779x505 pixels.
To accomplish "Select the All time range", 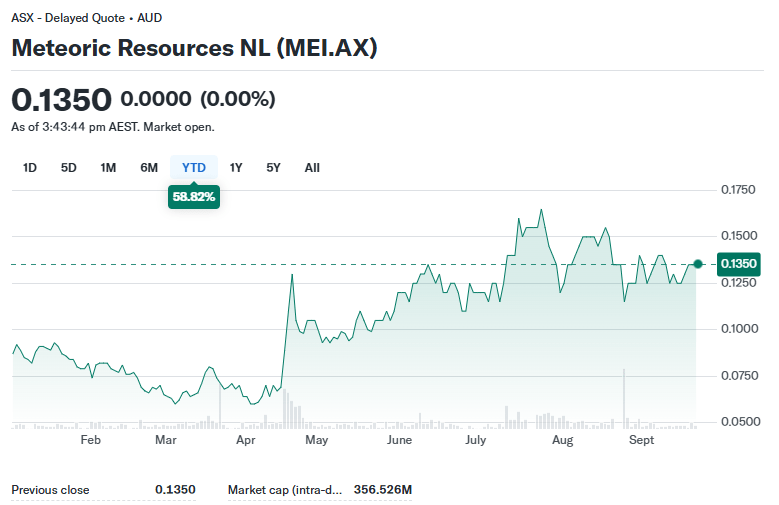I will click(x=312, y=168).
